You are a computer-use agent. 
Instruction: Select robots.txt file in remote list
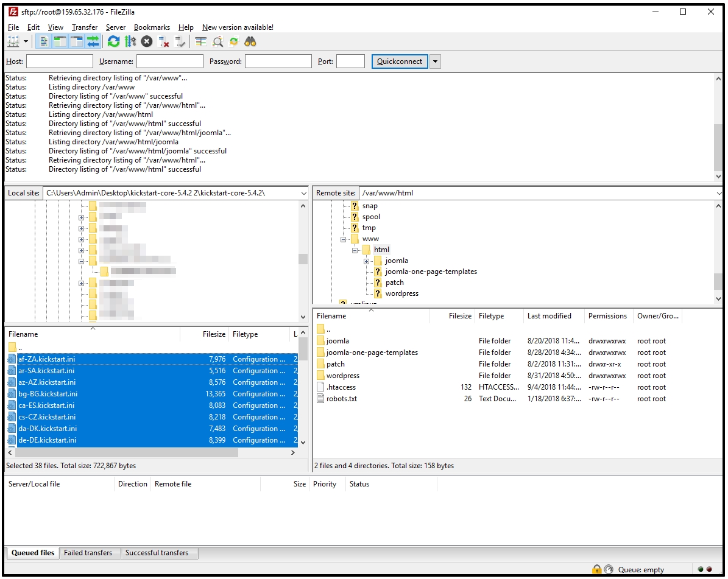(342, 399)
